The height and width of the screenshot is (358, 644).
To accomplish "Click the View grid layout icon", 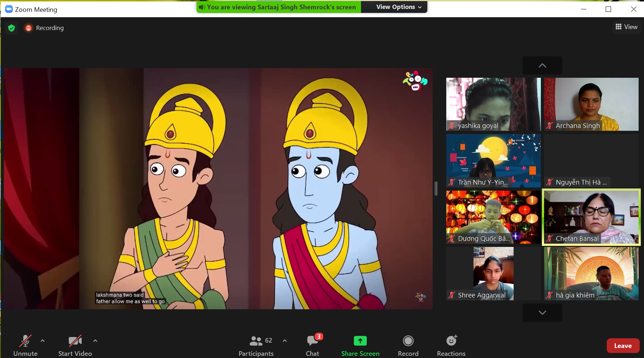I will [619, 27].
